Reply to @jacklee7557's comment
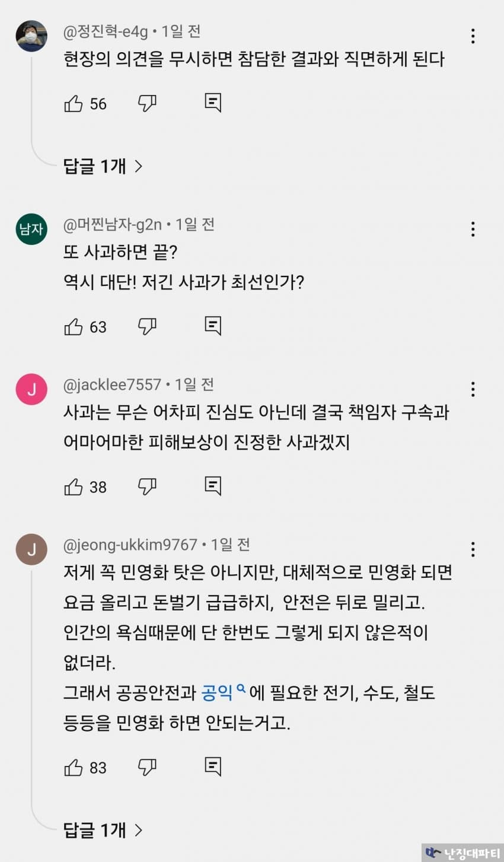The width and height of the screenshot is (504, 862). [x=213, y=485]
